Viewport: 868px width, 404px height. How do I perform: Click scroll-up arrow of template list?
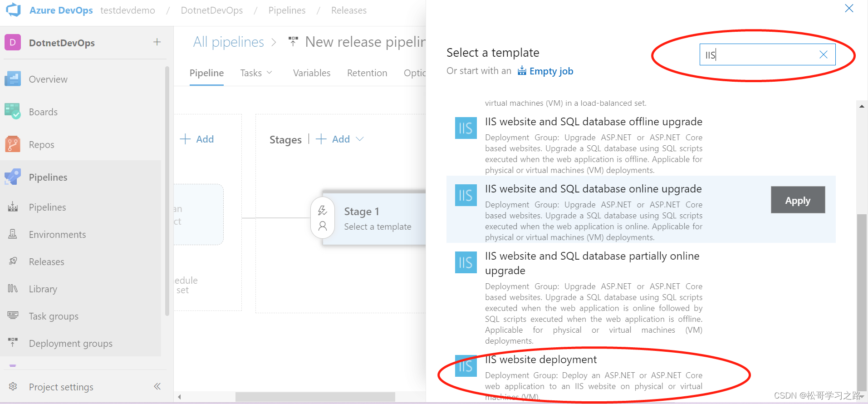click(x=861, y=106)
